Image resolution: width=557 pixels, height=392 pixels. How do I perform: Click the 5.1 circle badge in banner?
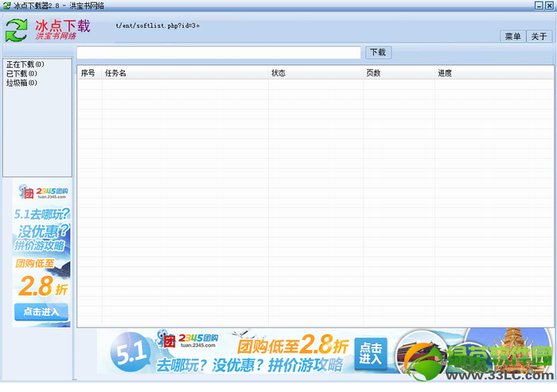pyautogui.click(x=130, y=351)
